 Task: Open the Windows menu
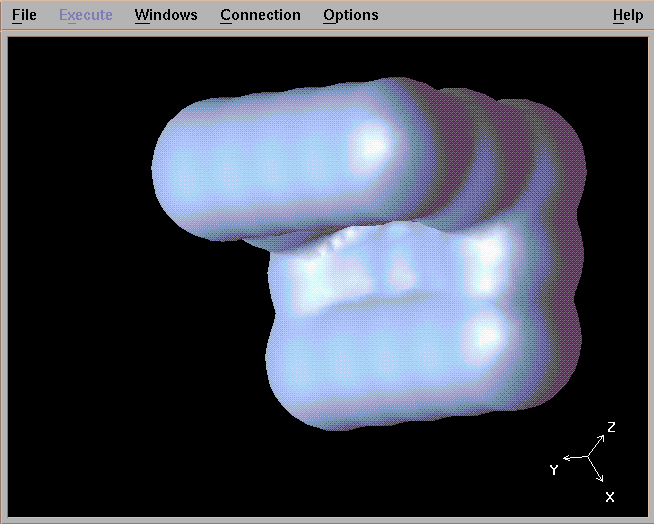166,15
